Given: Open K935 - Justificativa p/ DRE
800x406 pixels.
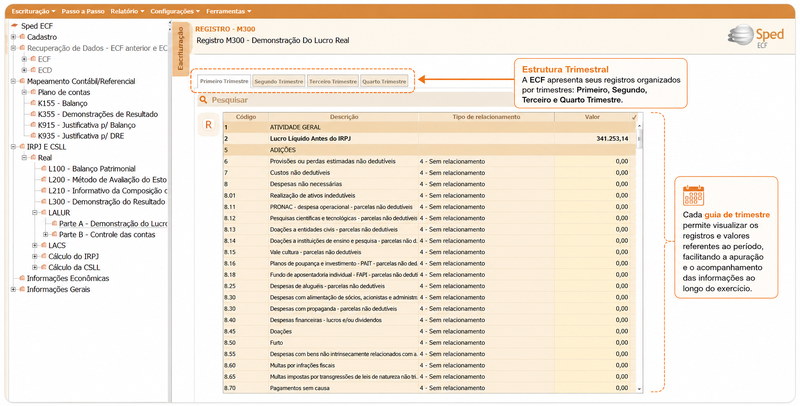Looking at the screenshot, I should click(x=81, y=136).
